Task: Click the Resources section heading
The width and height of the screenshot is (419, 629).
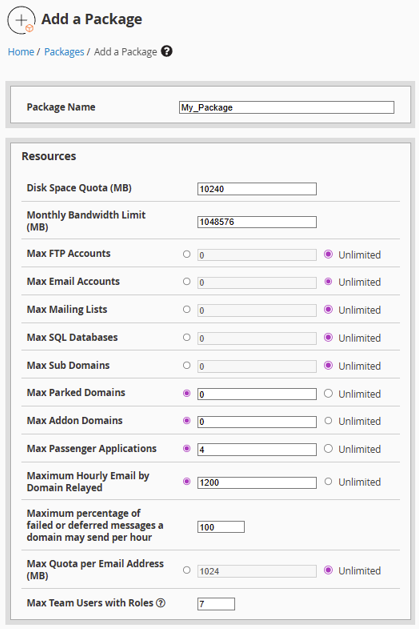Action: point(49,156)
